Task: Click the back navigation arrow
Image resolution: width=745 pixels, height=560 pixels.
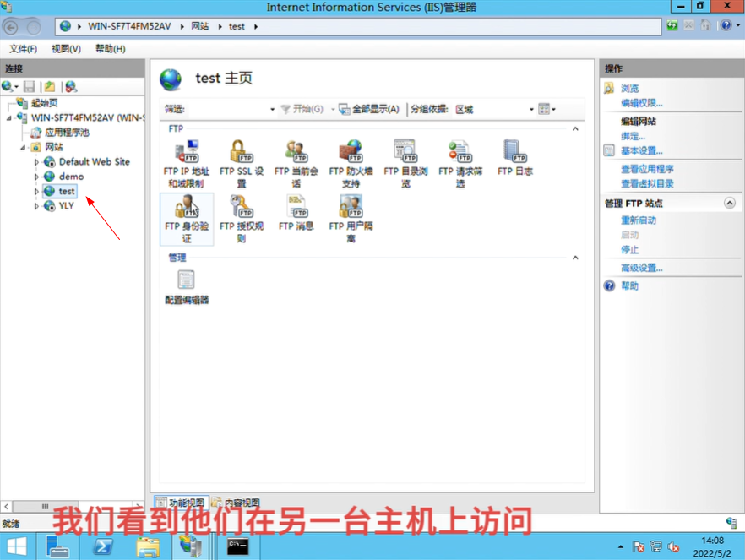Action: 11,28
